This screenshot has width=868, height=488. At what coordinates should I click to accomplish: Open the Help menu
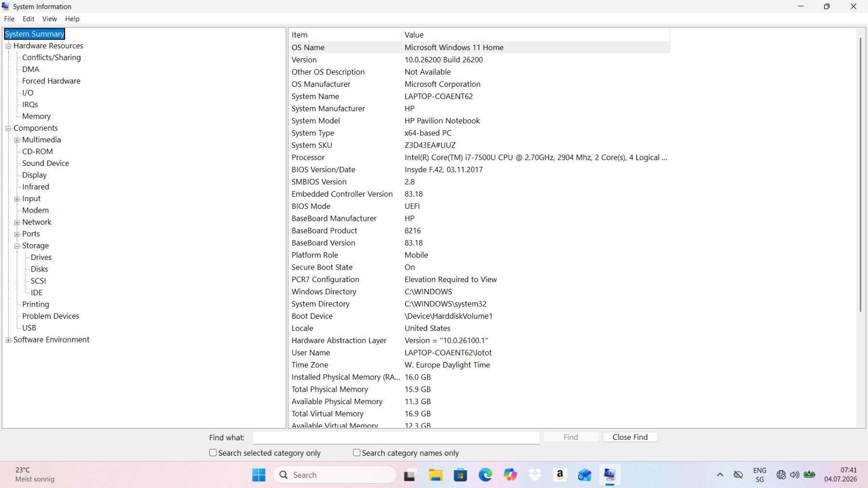point(72,19)
